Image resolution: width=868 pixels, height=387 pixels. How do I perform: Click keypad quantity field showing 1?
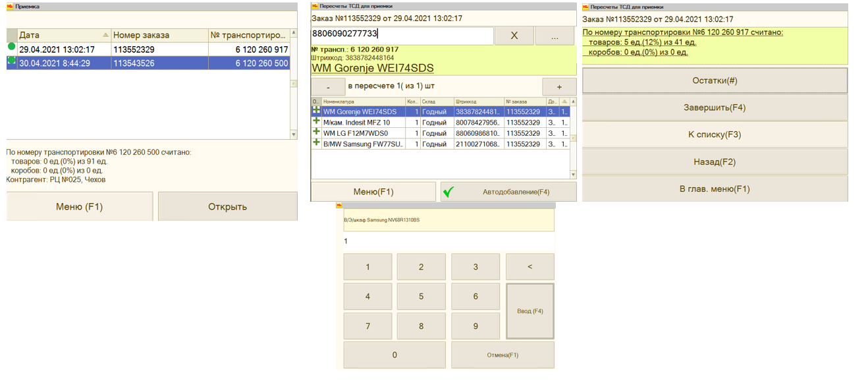click(448, 241)
